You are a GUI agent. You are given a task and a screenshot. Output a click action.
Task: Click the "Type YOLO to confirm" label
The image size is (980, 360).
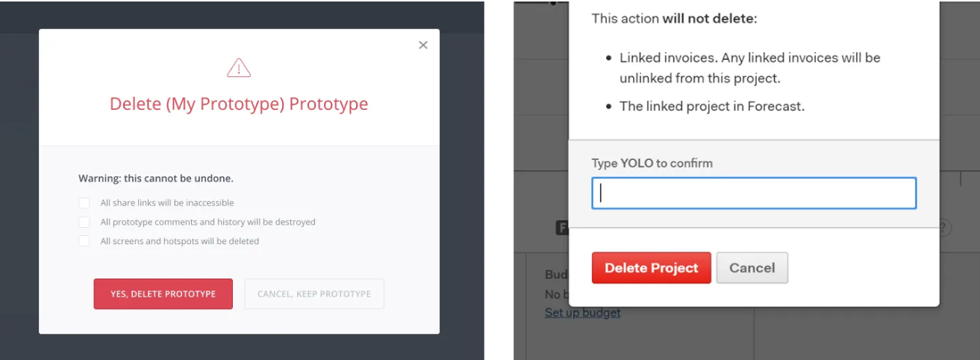pyautogui.click(x=652, y=163)
